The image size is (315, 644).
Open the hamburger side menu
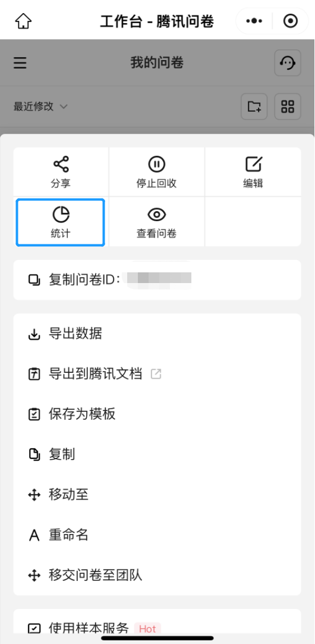pyautogui.click(x=20, y=63)
